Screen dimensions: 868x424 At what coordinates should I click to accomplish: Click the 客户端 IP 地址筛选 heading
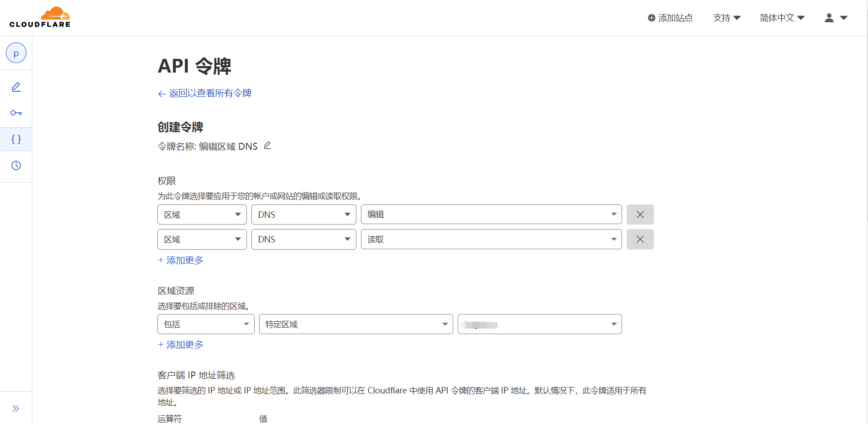coord(196,375)
